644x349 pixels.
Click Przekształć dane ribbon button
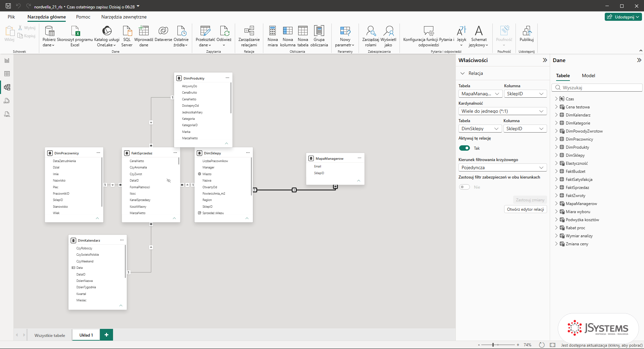point(205,36)
